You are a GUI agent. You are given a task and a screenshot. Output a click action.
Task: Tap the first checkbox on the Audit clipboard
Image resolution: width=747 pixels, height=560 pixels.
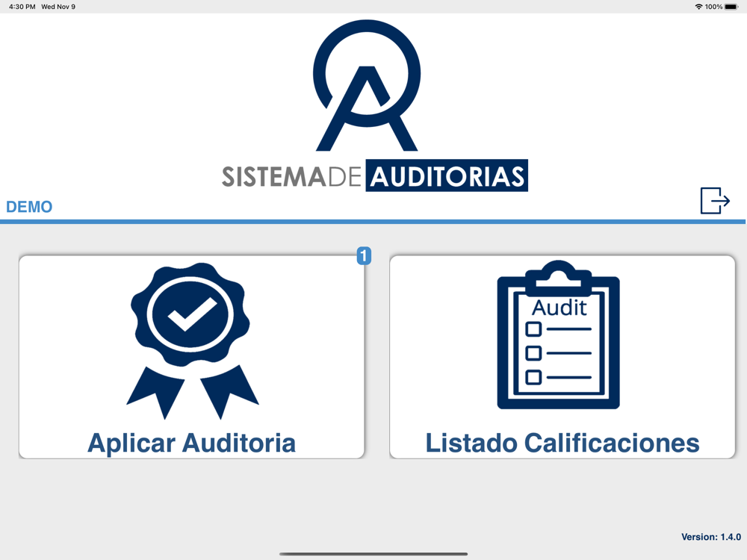(533, 329)
